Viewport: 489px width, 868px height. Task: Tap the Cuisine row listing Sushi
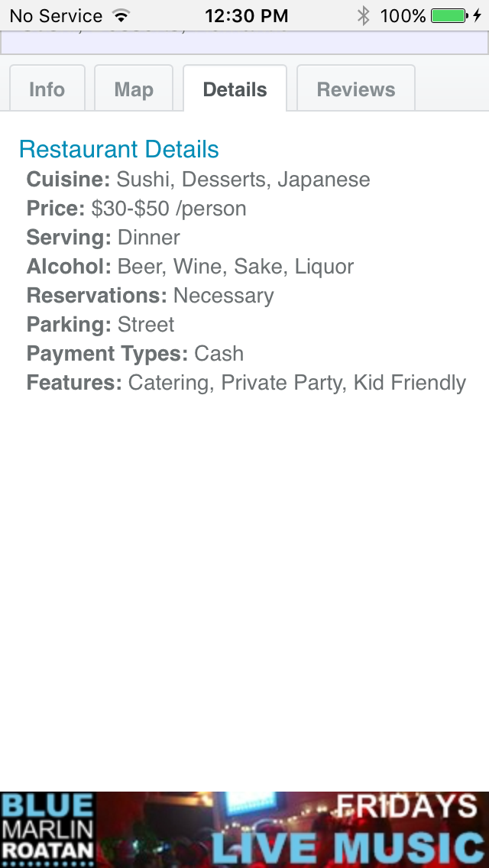[x=198, y=180]
